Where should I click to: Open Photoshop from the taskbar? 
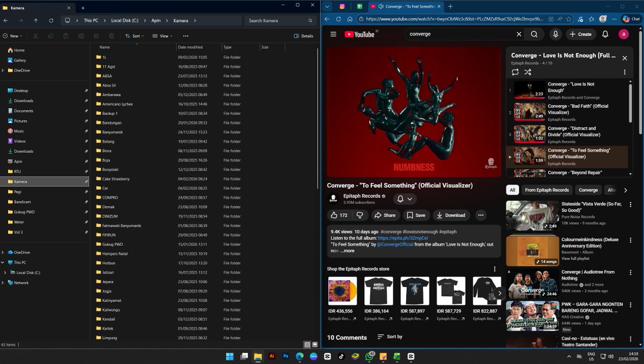pyautogui.click(x=286, y=356)
